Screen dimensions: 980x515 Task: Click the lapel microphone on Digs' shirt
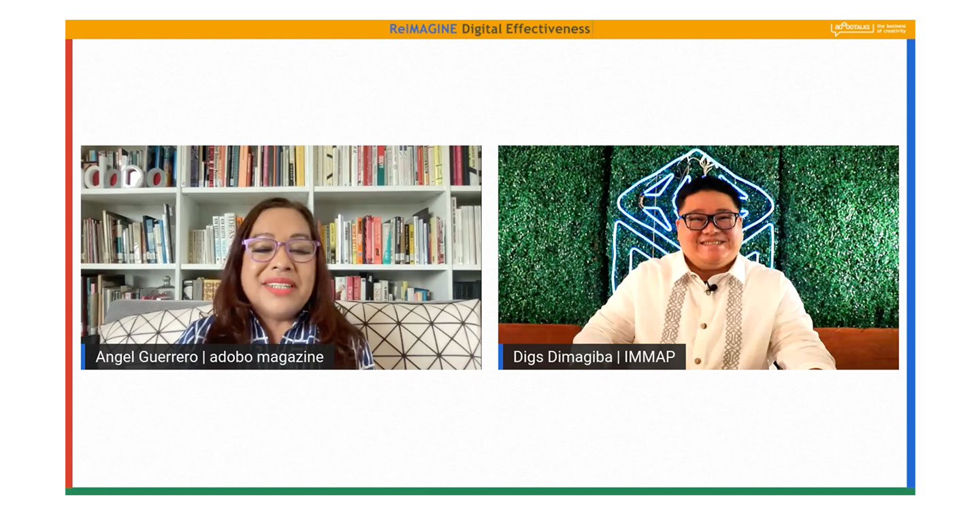[x=712, y=288]
